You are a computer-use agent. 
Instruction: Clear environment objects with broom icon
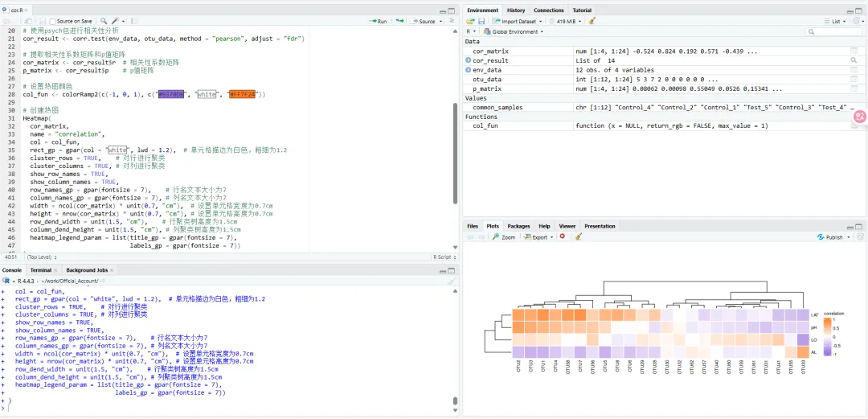pyautogui.click(x=592, y=21)
